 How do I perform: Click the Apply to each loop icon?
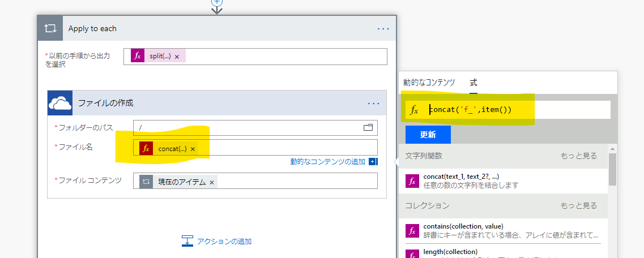click(50, 29)
